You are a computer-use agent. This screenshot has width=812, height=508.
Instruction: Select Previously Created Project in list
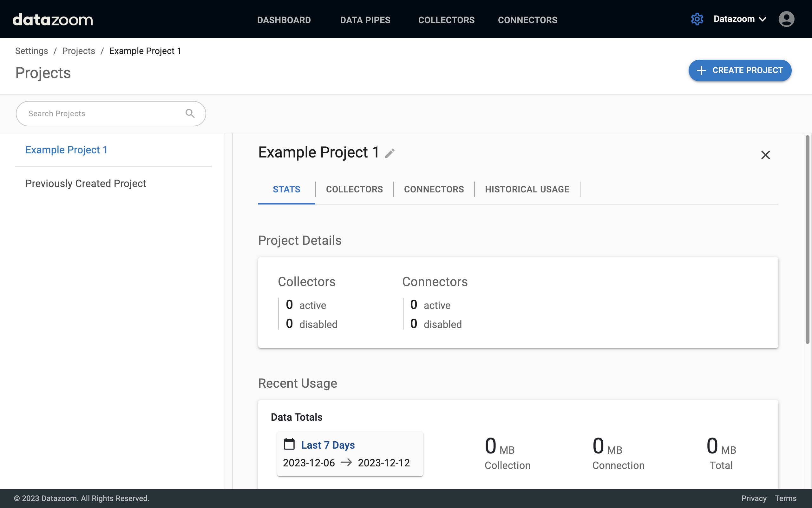[114, 184]
